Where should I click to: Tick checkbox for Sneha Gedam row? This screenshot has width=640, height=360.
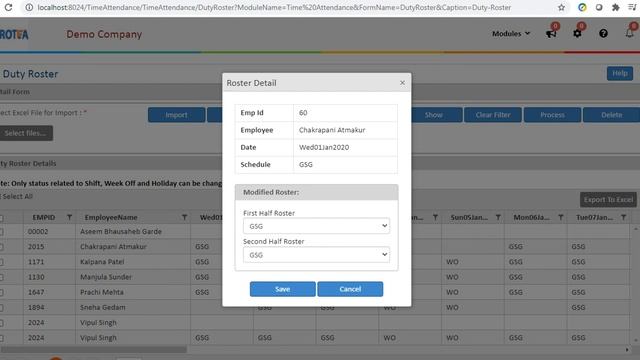coord(2,308)
